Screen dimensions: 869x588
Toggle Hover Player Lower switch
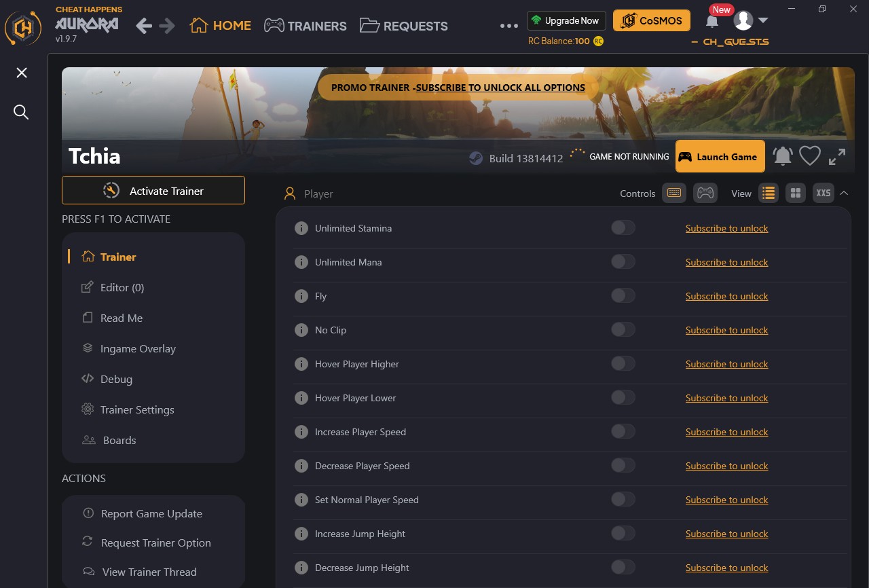(x=623, y=397)
